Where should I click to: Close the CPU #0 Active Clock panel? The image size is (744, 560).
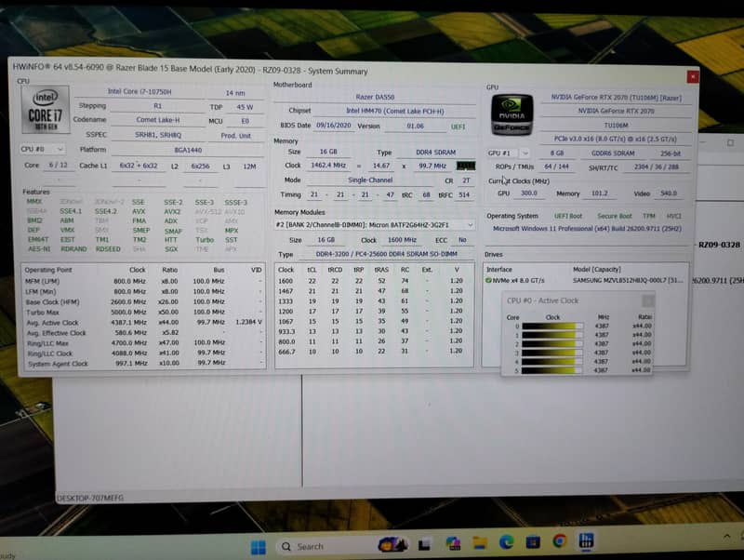(647, 300)
